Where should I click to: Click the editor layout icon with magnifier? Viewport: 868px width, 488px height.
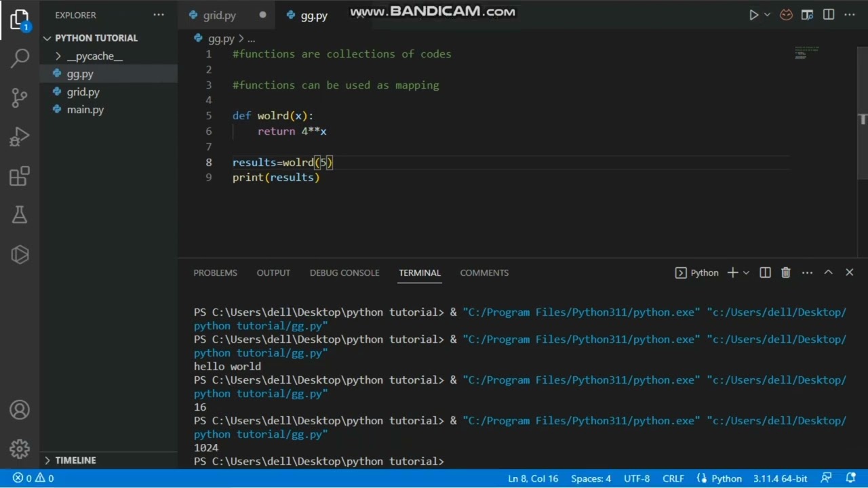807,15
